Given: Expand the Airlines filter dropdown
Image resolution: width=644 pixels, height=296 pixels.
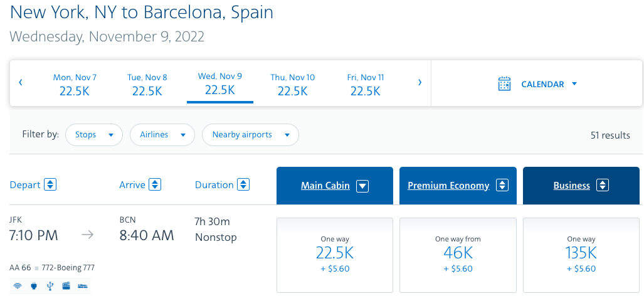Looking at the screenshot, I should (162, 135).
